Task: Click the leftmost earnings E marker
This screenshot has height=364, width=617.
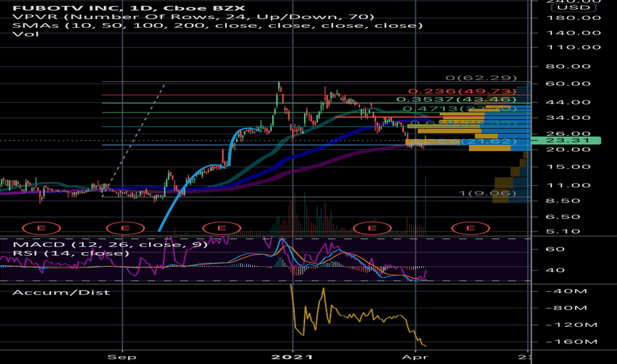Action: [41, 228]
